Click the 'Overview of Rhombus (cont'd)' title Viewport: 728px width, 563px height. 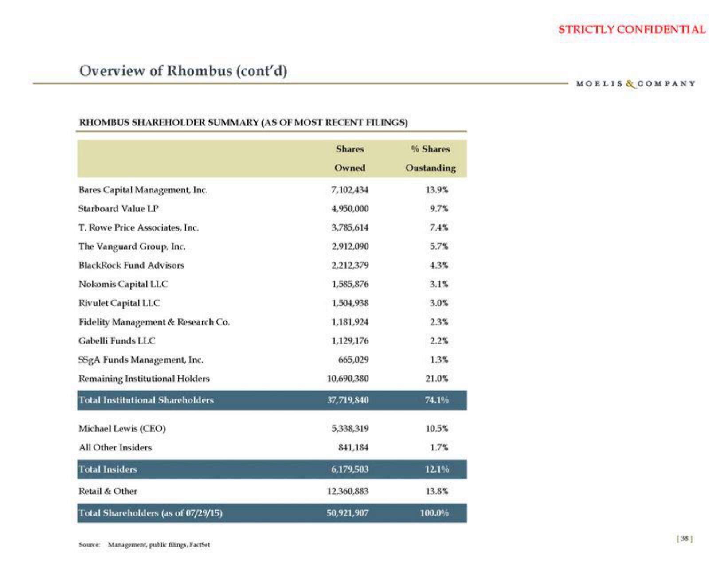coord(183,71)
